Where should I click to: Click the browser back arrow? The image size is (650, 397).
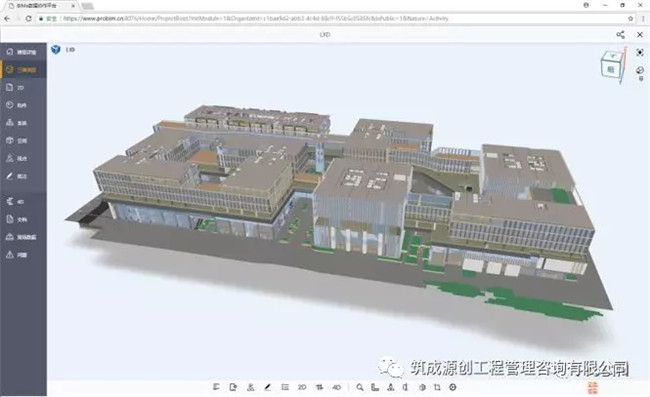pos(7,19)
